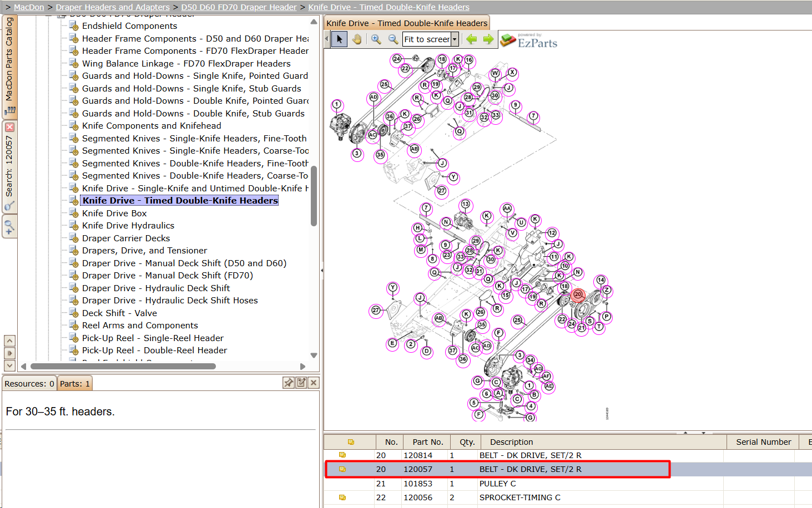Select Draper Drive - Manual Deck Shift (FD70)

pos(168,276)
